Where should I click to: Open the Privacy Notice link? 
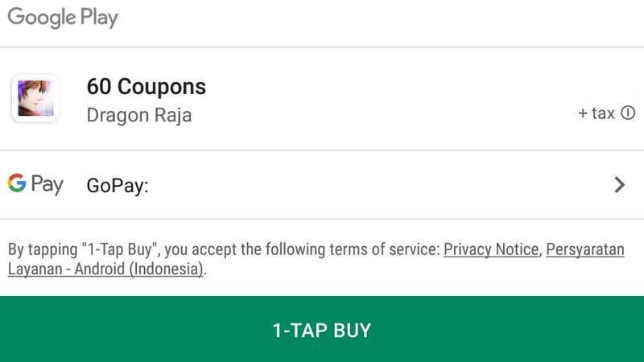[491, 249]
